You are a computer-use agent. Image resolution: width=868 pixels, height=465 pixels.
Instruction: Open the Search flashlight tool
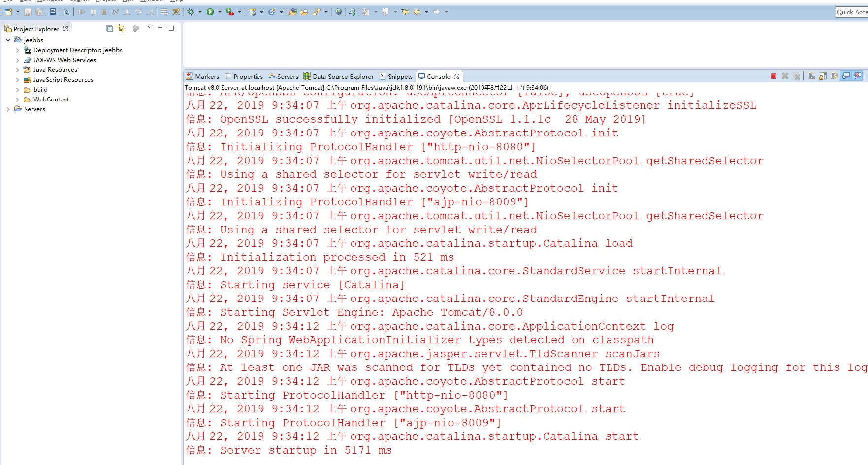tap(317, 12)
